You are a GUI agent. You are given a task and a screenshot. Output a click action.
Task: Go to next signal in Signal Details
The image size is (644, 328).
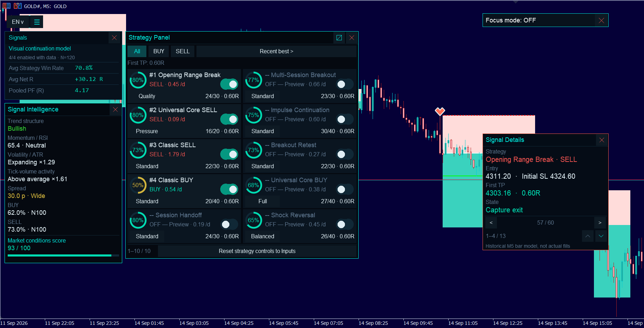[x=600, y=223]
